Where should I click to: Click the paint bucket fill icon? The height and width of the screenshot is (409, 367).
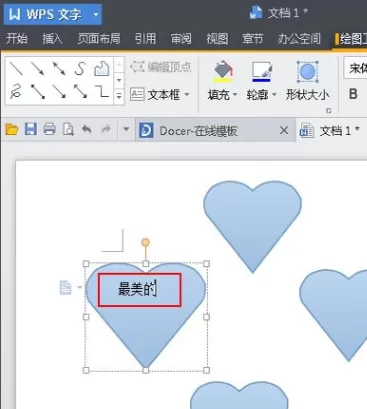223,71
